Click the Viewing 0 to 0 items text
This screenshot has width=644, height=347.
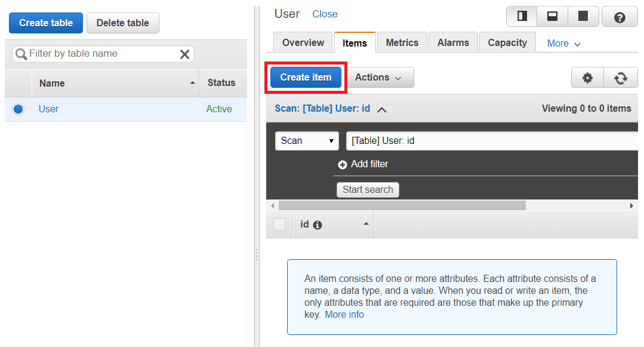pyautogui.click(x=586, y=108)
